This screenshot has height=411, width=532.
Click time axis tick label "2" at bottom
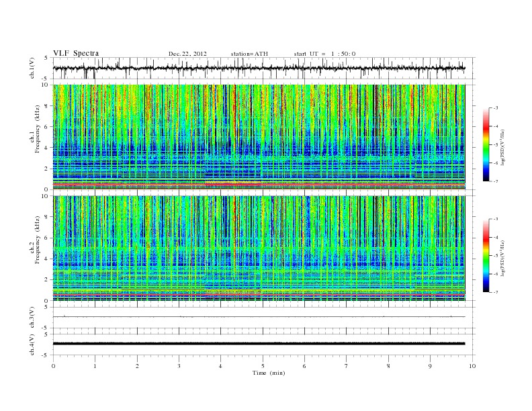click(137, 366)
